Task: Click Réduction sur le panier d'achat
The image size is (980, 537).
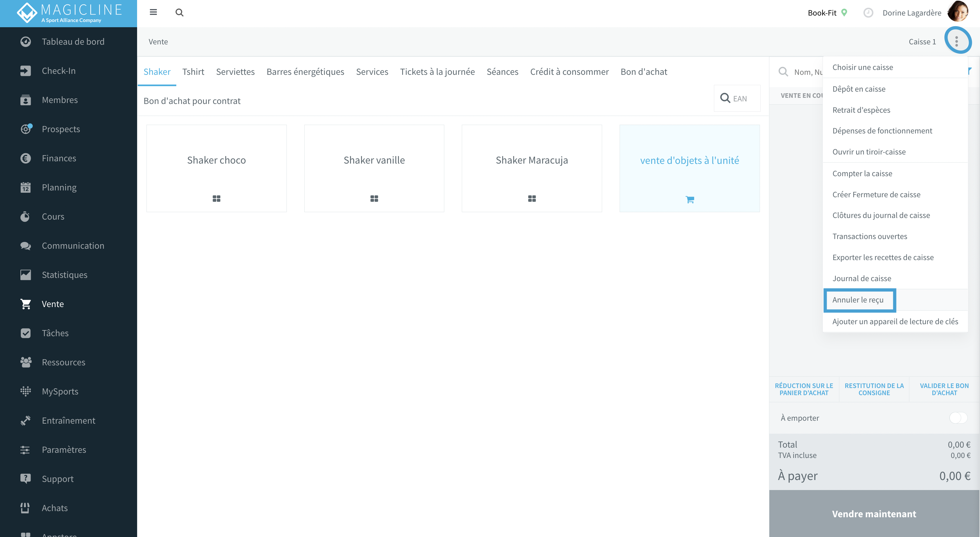Action: (804, 389)
